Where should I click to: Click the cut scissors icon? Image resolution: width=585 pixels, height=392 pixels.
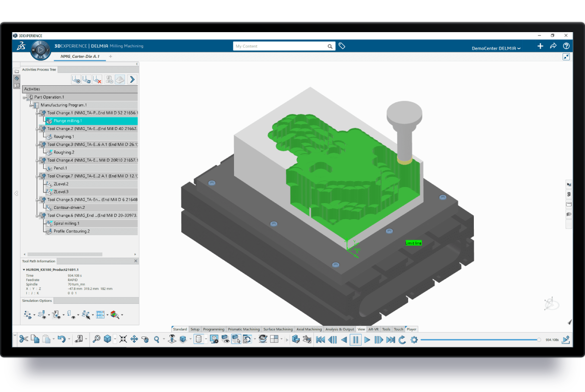coord(23,339)
